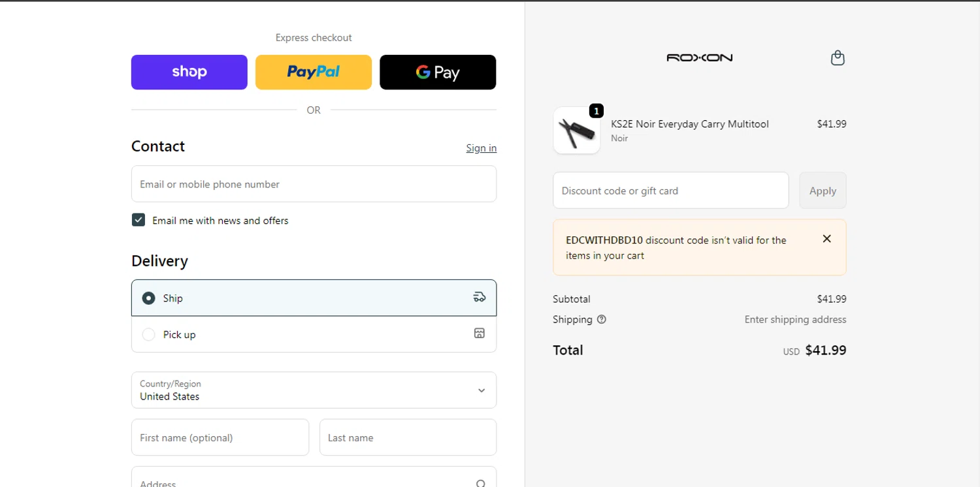Open the ROXON logo home link
Viewport: 980px width, 487px height.
coord(699,57)
